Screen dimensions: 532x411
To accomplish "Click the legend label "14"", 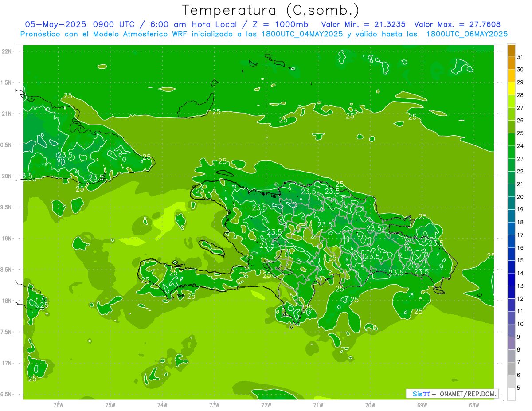I will coord(520,273).
